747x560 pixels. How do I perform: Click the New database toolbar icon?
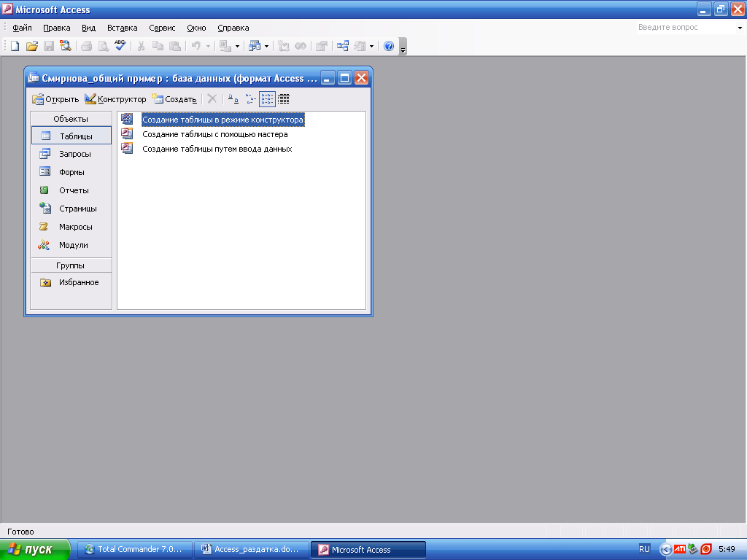point(15,46)
